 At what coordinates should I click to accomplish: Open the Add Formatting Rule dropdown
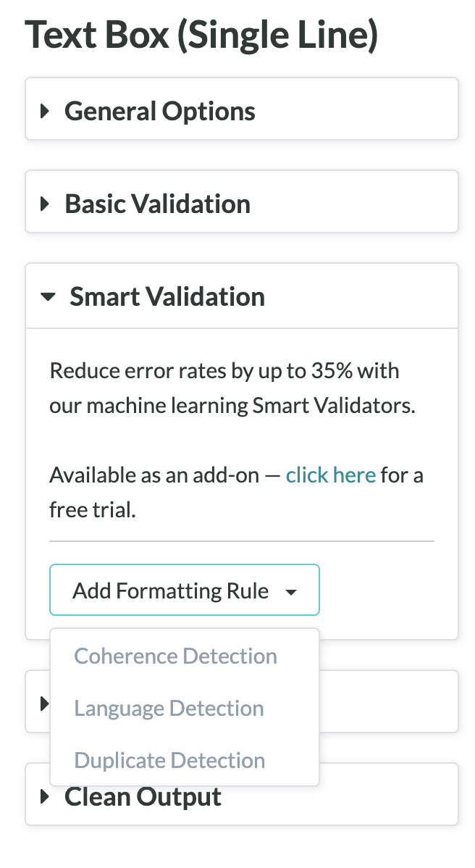(184, 590)
